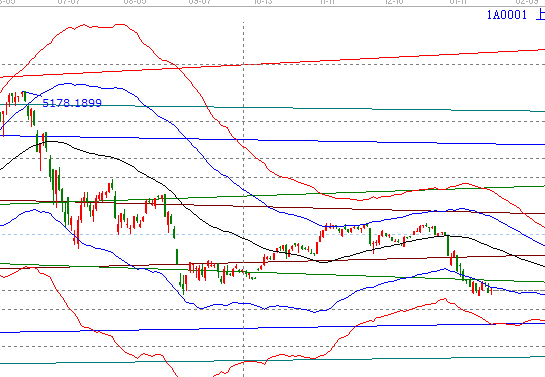The image size is (545, 377).
Task: Select the 10-13 date on time axis
Action: coord(263,2)
